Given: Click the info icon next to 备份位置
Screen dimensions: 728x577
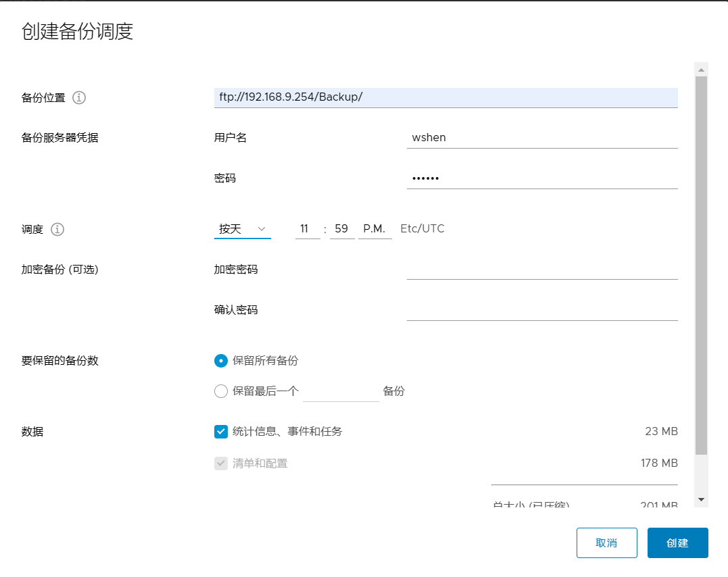Looking at the screenshot, I should pyautogui.click(x=79, y=97).
